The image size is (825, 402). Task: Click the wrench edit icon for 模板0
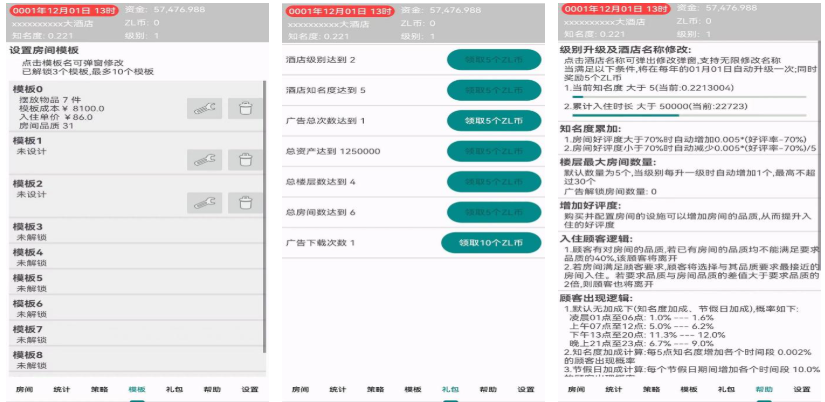(204, 108)
